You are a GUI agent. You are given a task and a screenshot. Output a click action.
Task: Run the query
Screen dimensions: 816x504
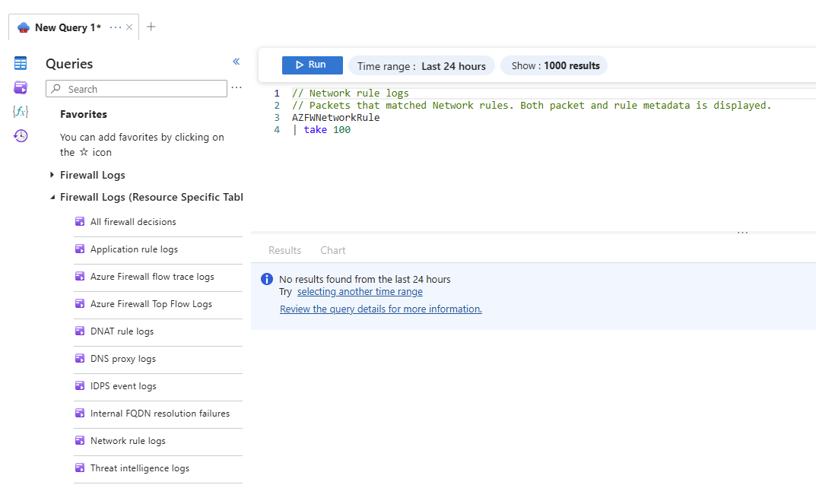point(312,65)
